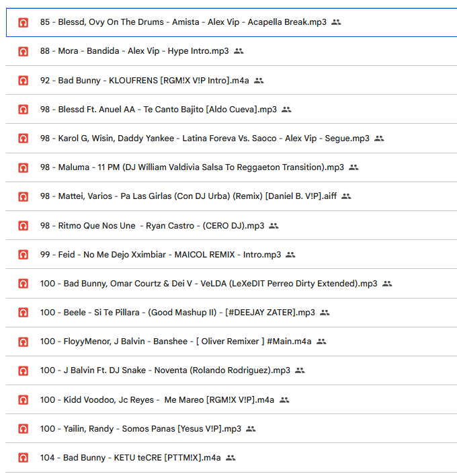Click shared icon beside Si Te Pillara

325,313
